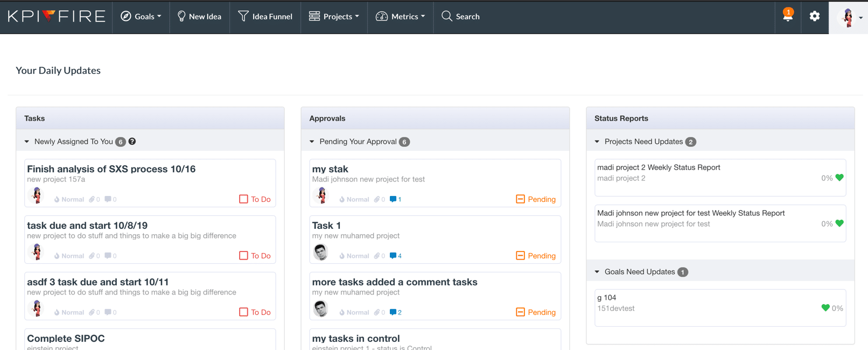Viewport: 868px width, 350px height.
Task: Click priority flame icon on my stak
Action: pyautogui.click(x=342, y=199)
